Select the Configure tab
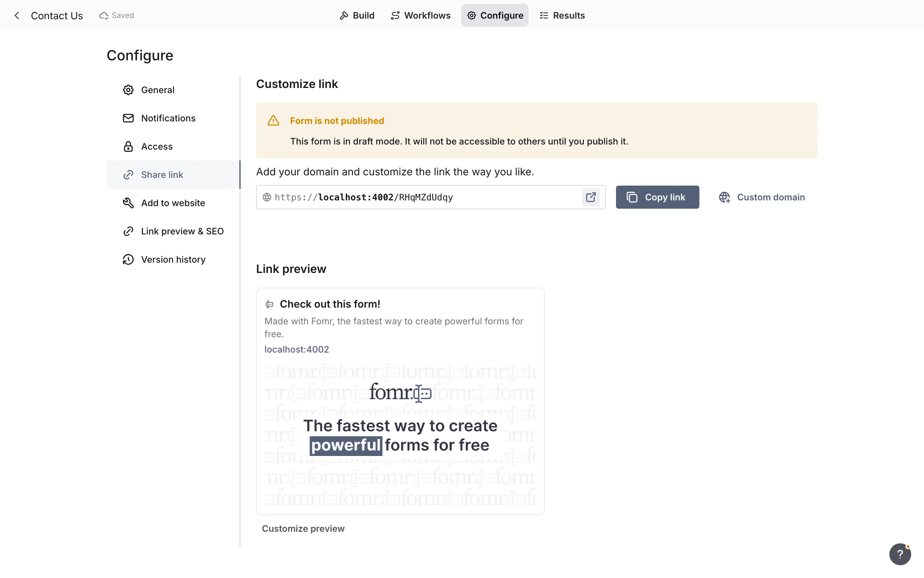Viewport: 924px width, 578px height. pyautogui.click(x=495, y=15)
